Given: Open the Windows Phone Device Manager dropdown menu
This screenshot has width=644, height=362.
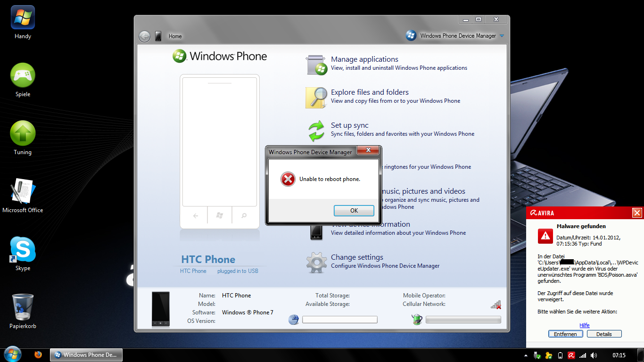Looking at the screenshot, I should point(502,36).
